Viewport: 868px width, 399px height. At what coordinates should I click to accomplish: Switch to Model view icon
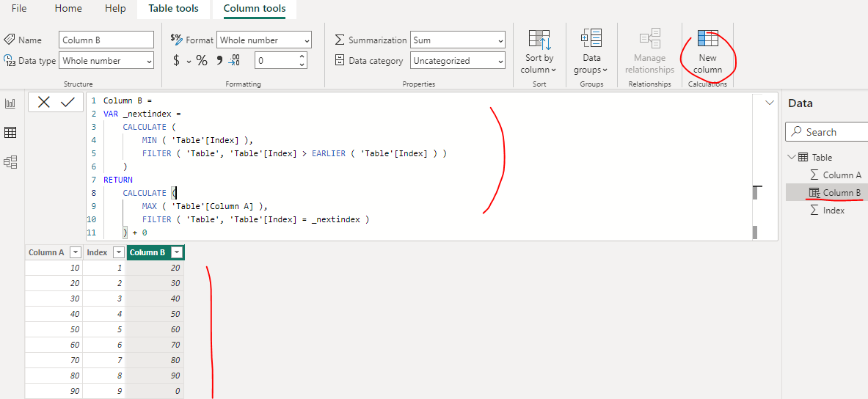(10, 161)
